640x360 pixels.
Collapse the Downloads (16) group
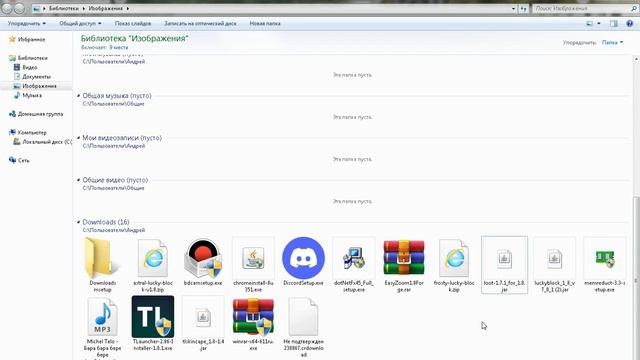pos(79,222)
